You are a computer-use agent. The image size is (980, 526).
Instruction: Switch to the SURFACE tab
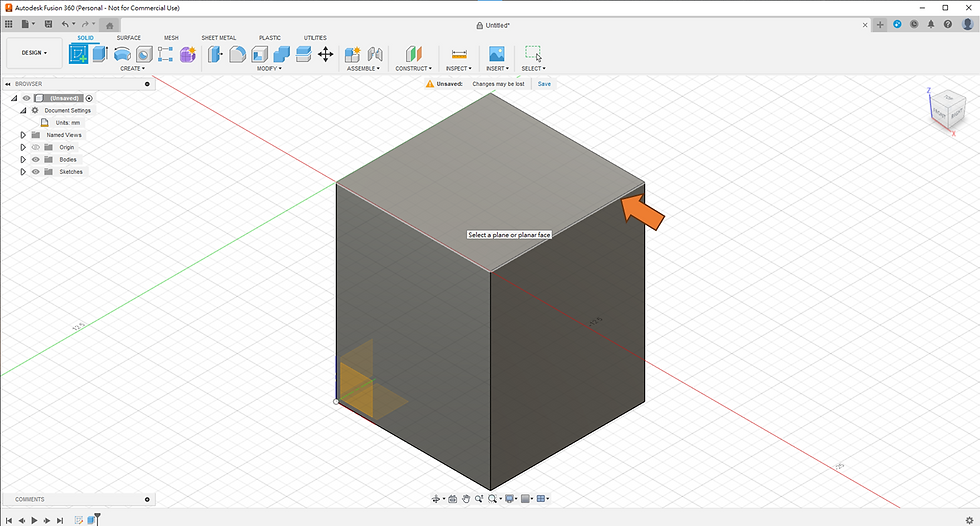129,38
